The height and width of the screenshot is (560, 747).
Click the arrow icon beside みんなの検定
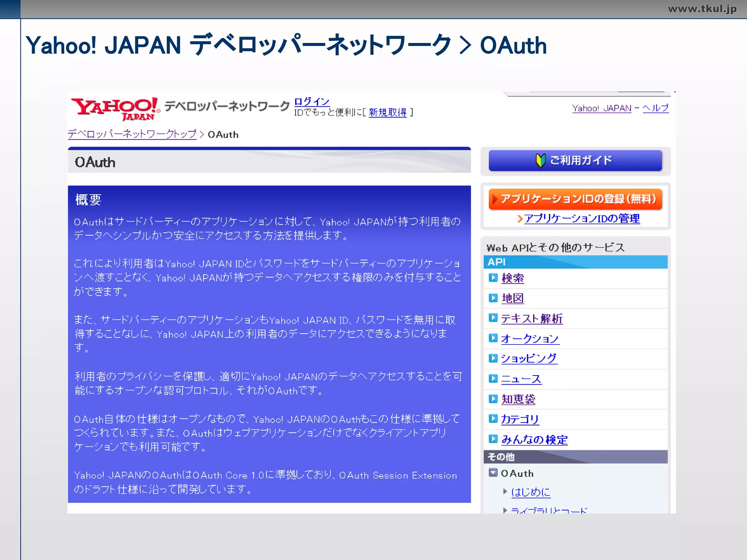click(x=493, y=439)
